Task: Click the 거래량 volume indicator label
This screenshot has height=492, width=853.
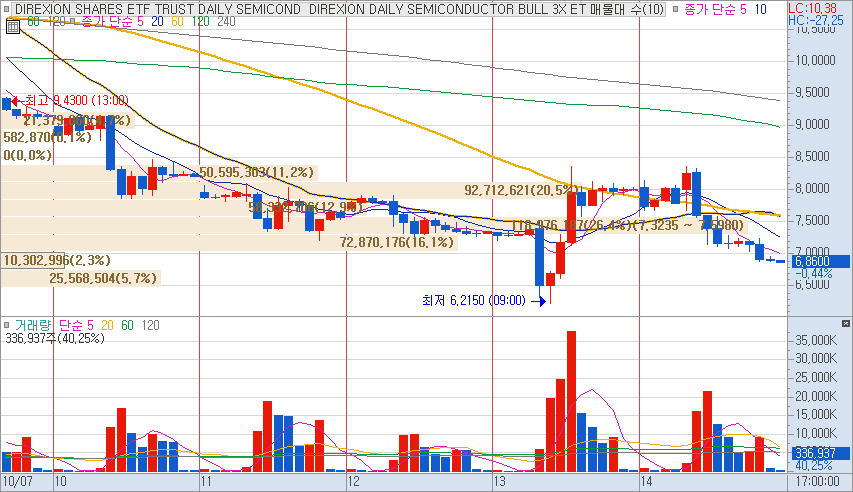Action: pos(33,325)
